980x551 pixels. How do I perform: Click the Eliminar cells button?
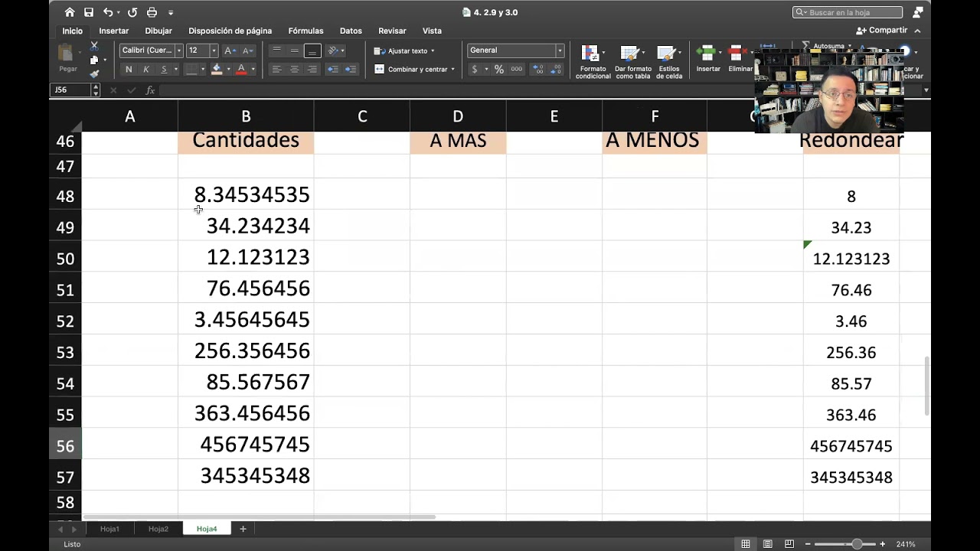740,59
